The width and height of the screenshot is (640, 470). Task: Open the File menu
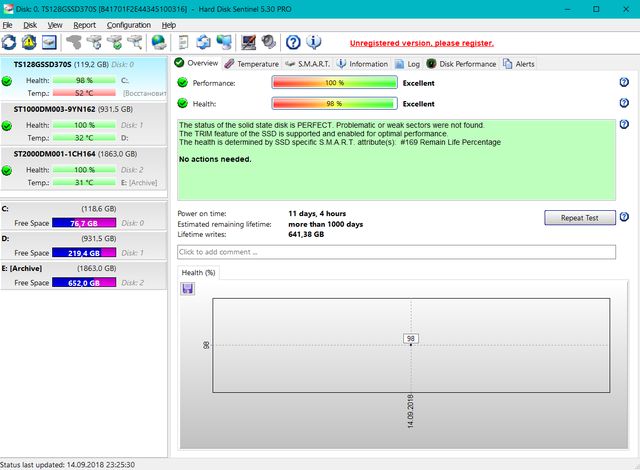point(7,25)
